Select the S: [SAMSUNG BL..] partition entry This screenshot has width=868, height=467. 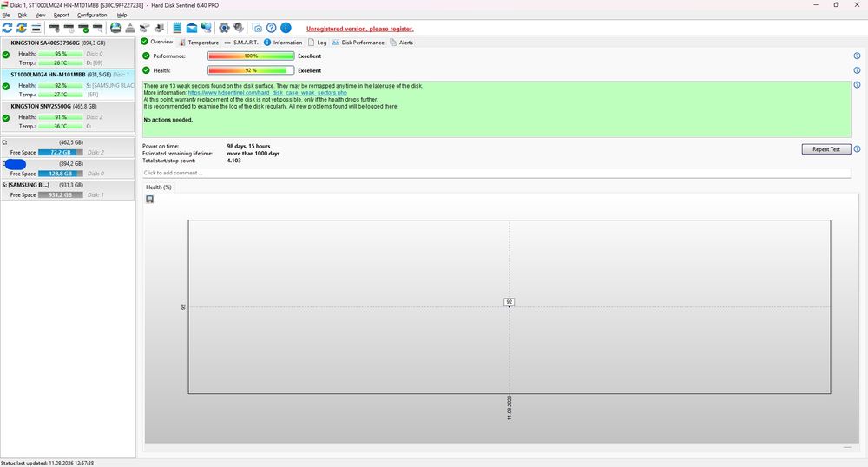tap(68, 190)
